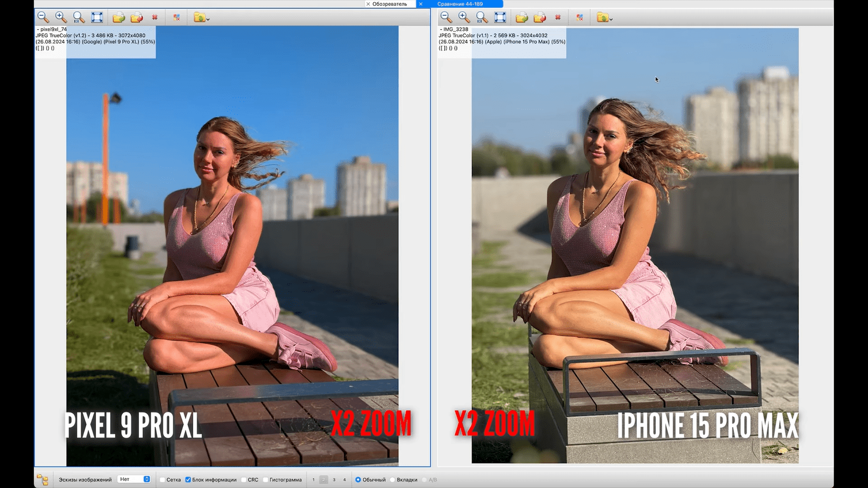This screenshot has width=868, height=488.
Task: Set 1:1 zoom in right pane toolbar
Action: tap(482, 17)
